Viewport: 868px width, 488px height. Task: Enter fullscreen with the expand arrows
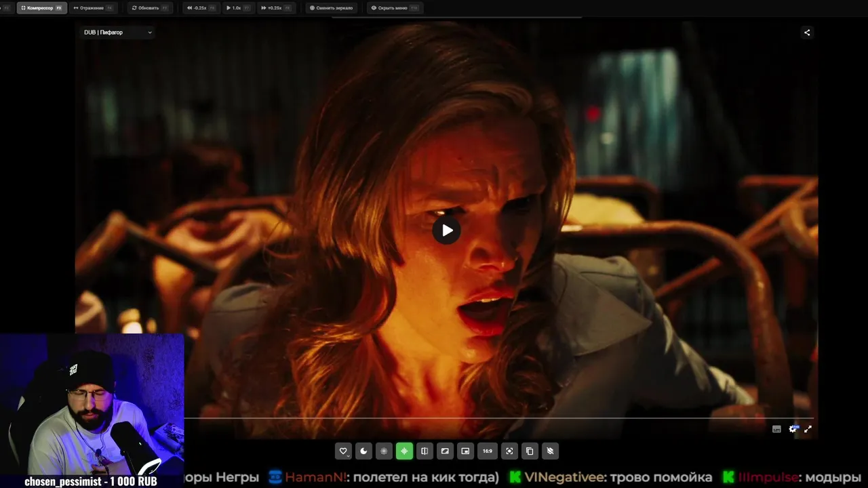808,428
